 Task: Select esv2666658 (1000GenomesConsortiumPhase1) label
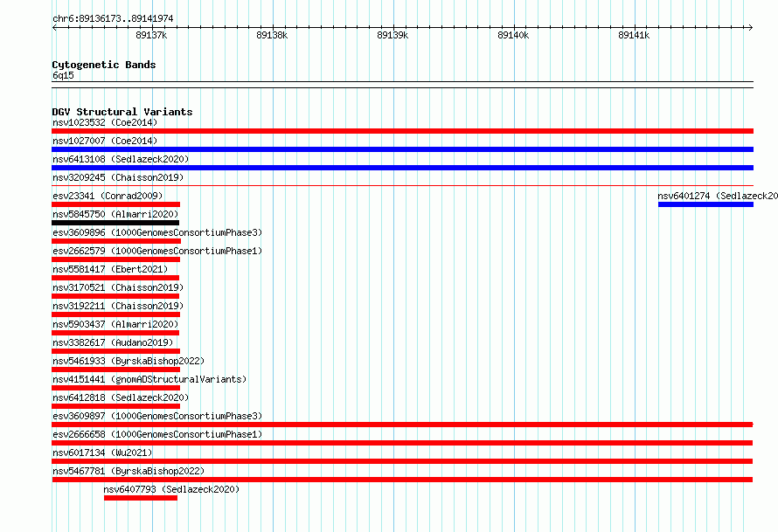(x=157, y=434)
